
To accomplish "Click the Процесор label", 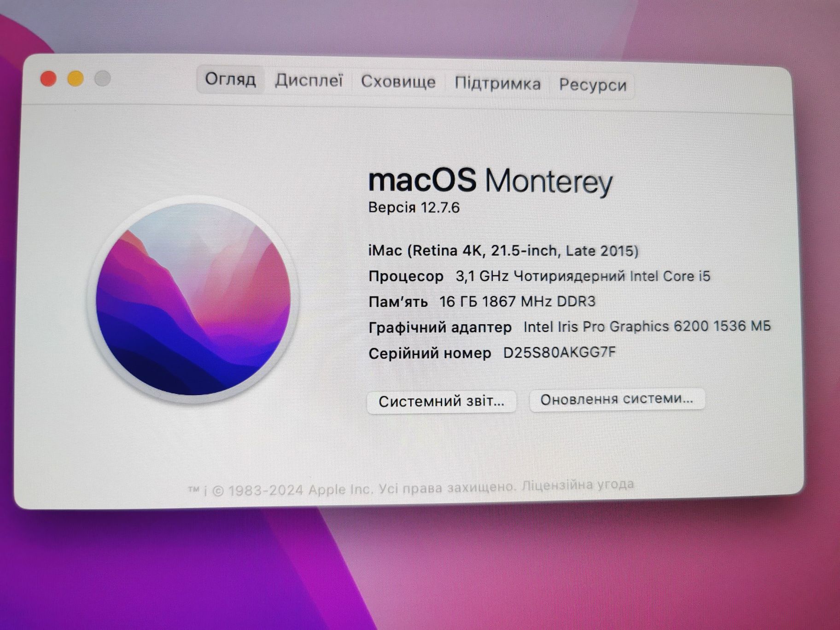I will pos(406,276).
